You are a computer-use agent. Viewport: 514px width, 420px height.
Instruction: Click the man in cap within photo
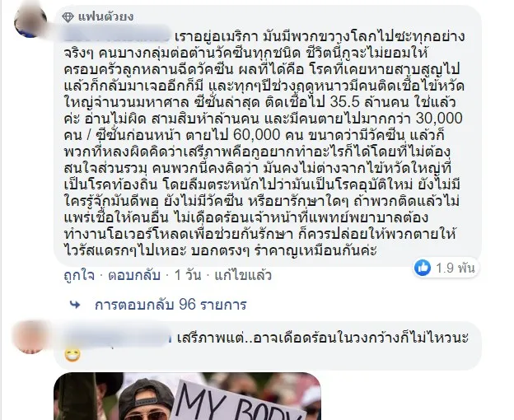[x=147, y=400]
